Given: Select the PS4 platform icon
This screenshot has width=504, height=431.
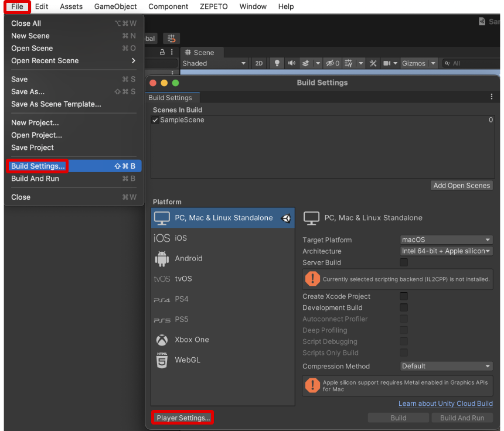Looking at the screenshot, I should tap(162, 300).
